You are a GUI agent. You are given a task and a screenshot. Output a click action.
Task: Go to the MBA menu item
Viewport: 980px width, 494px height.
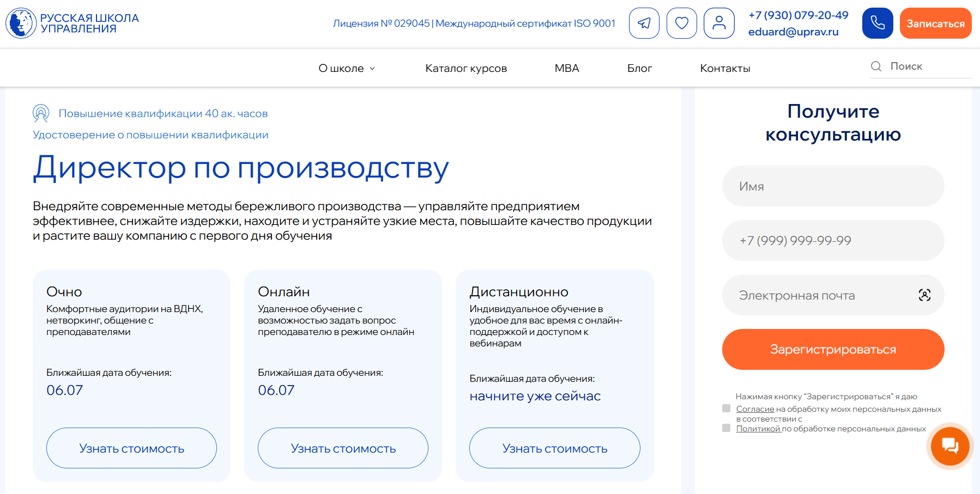click(x=567, y=68)
